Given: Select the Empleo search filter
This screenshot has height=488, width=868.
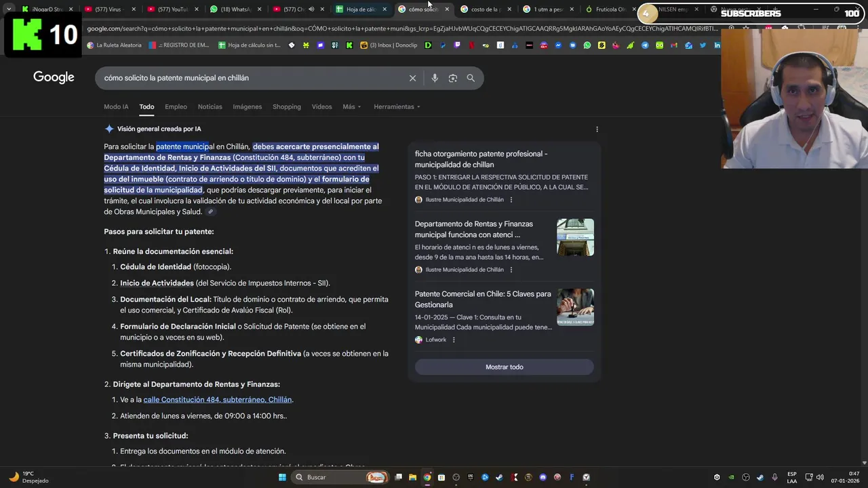Looking at the screenshot, I should [x=176, y=106].
